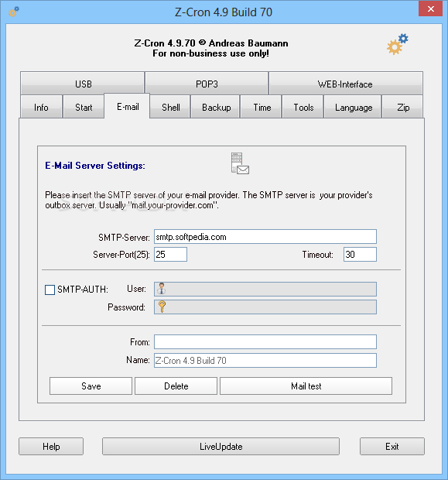Screen dimensions: 448x480
Task: Select the E-mail tab
Action: 127,106
